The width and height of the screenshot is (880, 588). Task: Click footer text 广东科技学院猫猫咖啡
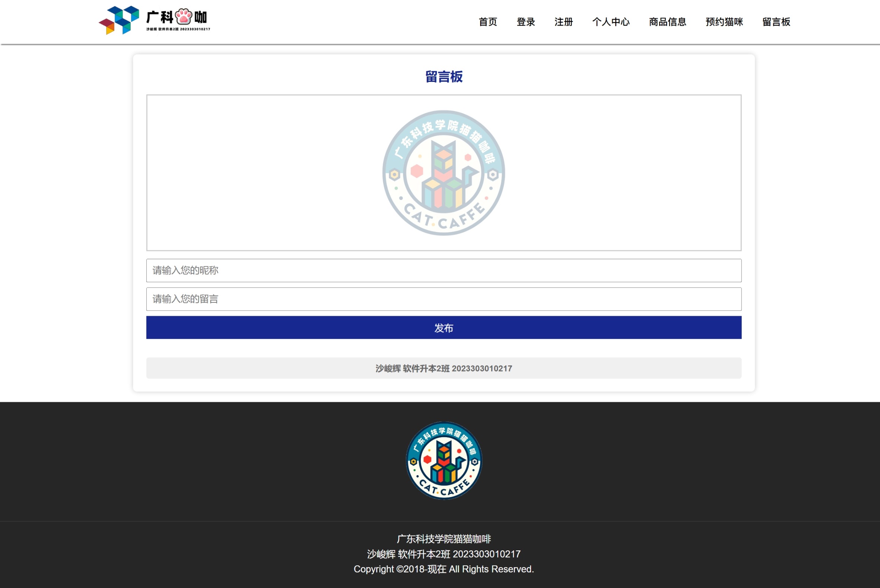point(444,539)
